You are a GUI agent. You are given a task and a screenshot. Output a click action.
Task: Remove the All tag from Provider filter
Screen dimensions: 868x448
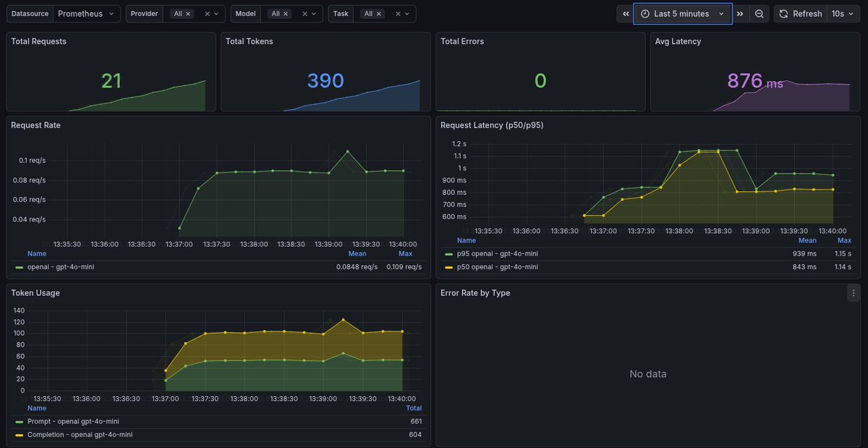(188, 14)
